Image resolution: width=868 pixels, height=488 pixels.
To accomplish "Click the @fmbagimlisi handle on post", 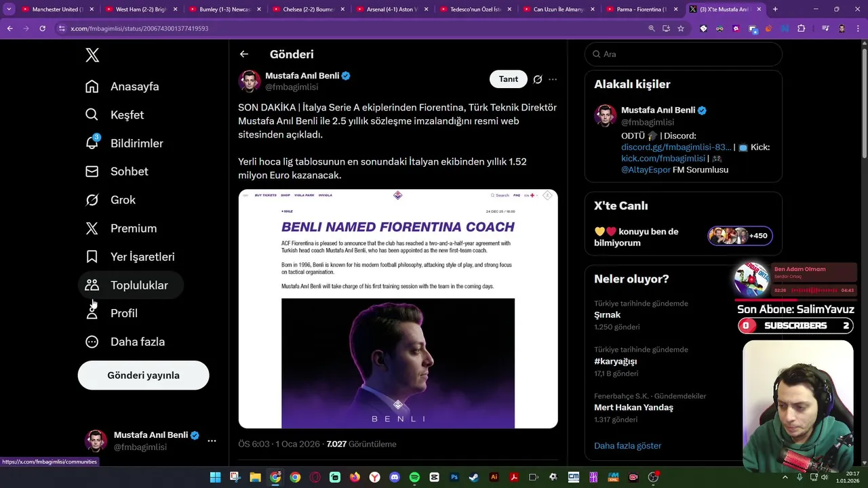I will (x=292, y=87).
